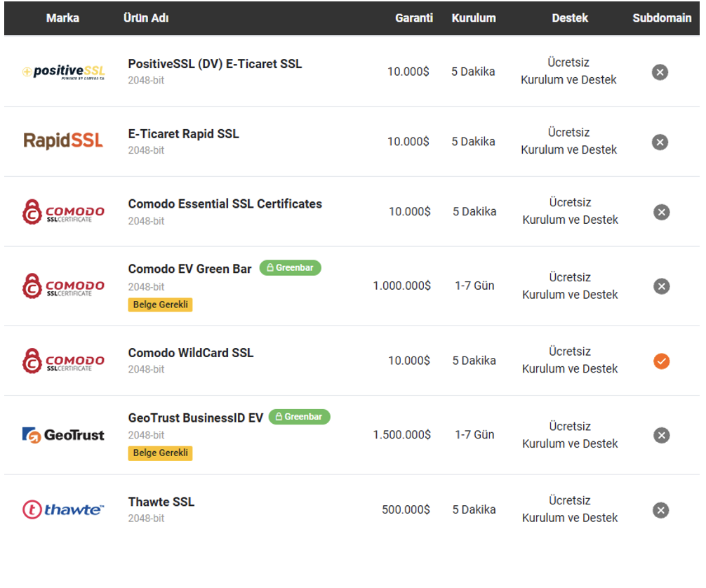Open Comodo WildCard SSL product
Screen dimensions: 706x588
pos(190,353)
